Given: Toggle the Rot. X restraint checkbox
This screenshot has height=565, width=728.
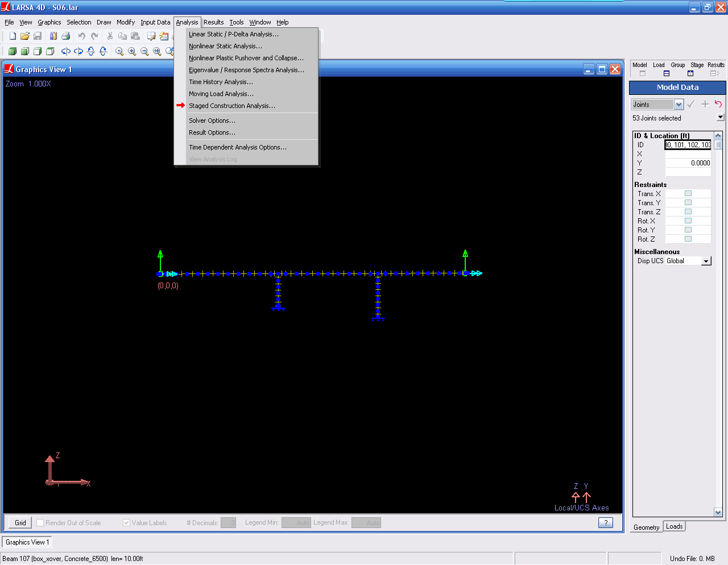Looking at the screenshot, I should (x=688, y=221).
